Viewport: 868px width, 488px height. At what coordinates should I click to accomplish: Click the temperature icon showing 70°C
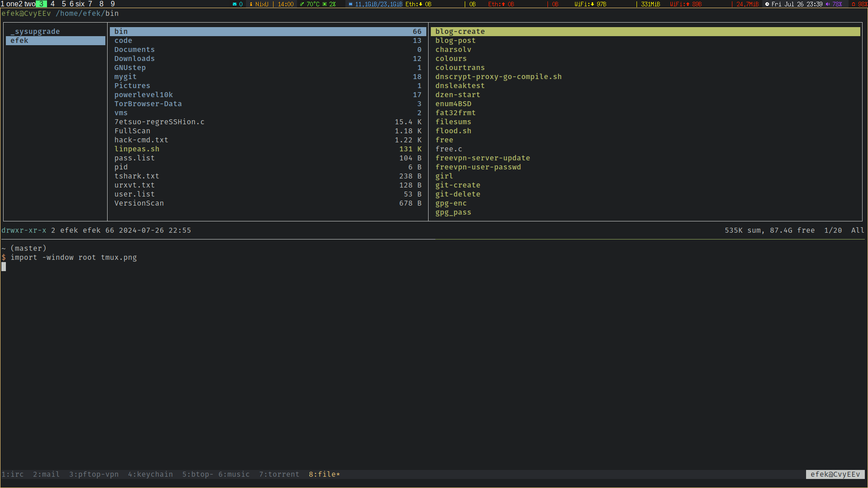pyautogui.click(x=302, y=4)
